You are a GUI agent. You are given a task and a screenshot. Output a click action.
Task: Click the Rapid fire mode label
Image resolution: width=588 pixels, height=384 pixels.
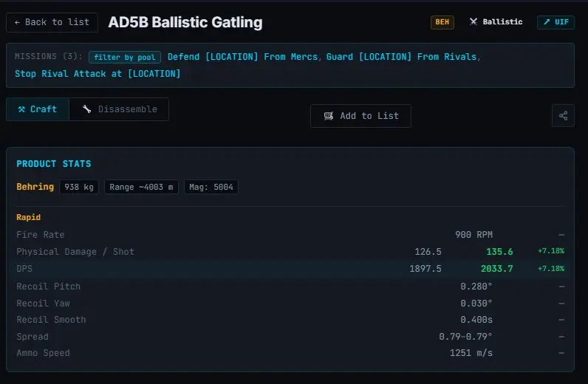point(29,217)
